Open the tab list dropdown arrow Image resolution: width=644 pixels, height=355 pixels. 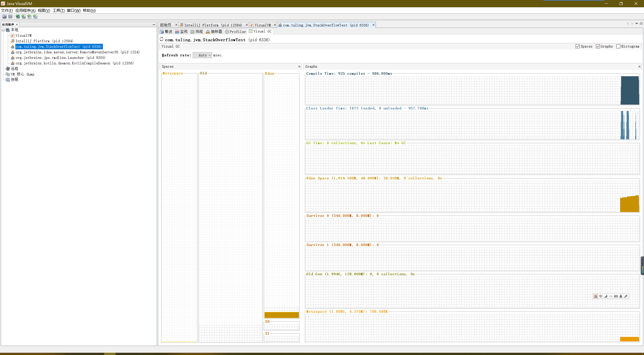click(637, 24)
